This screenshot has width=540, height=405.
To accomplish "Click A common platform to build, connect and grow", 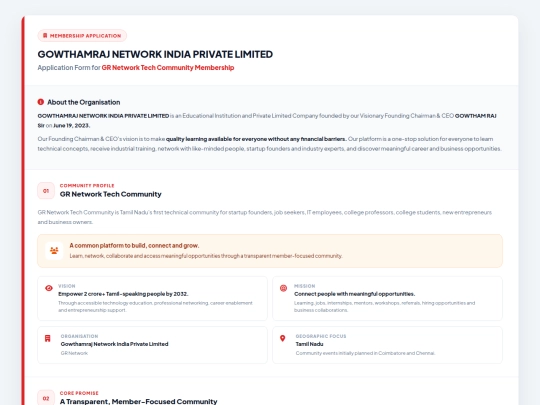I will tap(134, 246).
